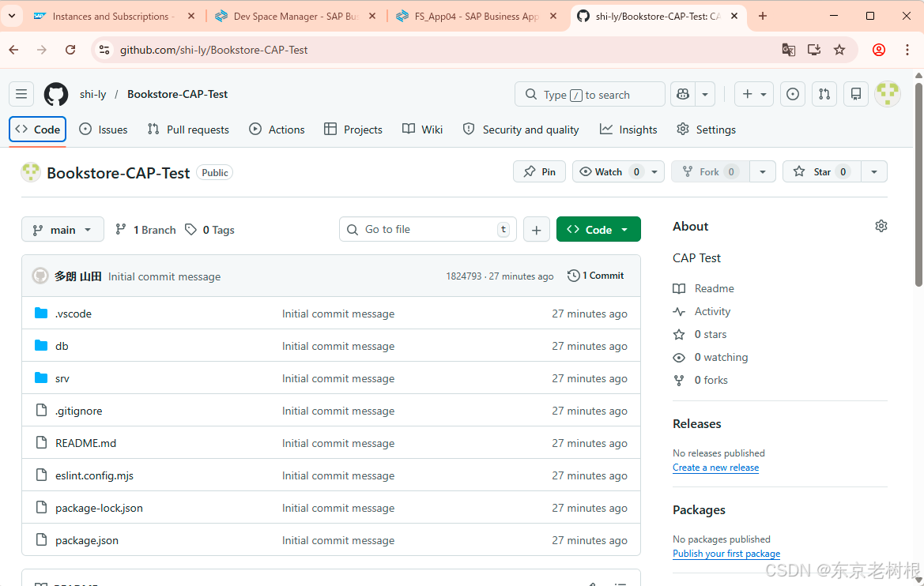Open the Actions tab

point(277,130)
